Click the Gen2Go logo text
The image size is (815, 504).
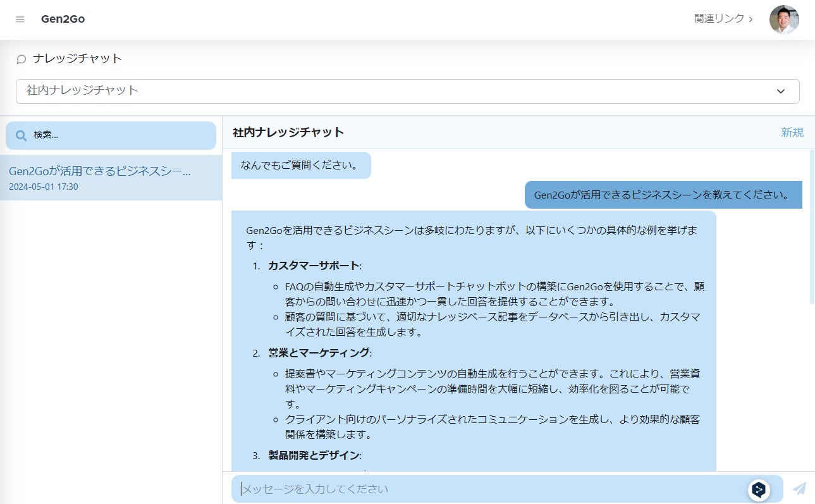[x=63, y=19]
